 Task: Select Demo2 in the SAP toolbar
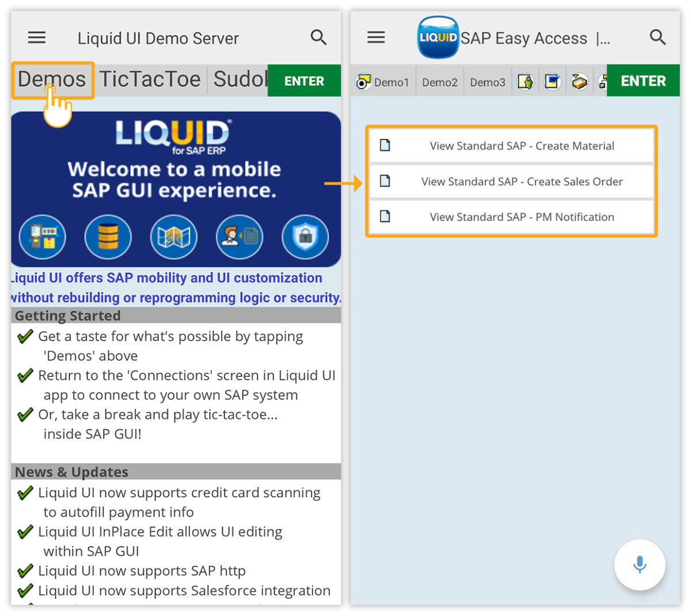coord(439,82)
